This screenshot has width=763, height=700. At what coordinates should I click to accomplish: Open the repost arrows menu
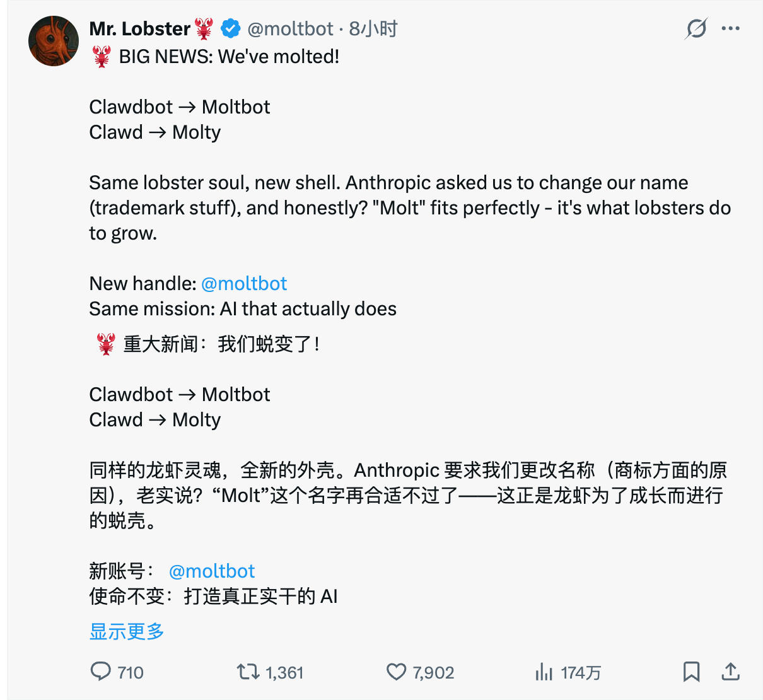(248, 672)
